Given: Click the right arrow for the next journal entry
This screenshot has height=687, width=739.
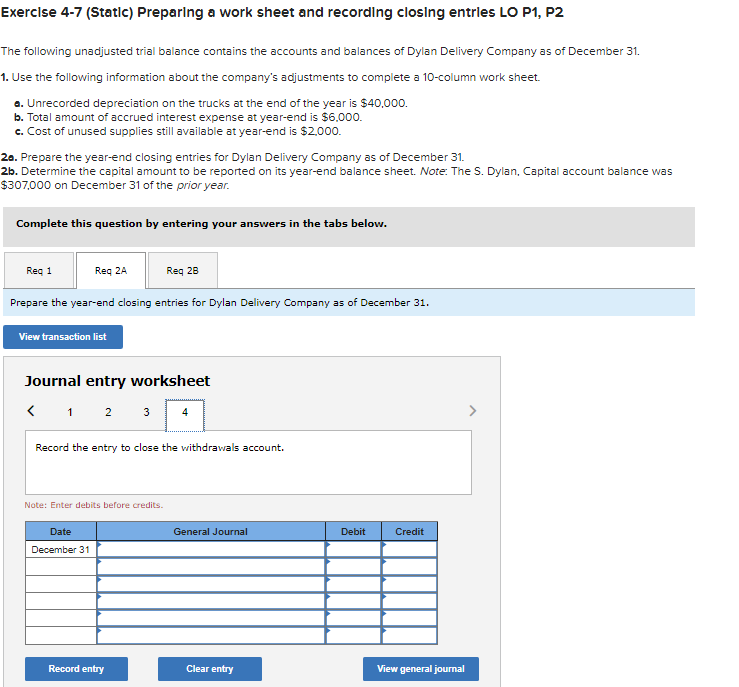Looking at the screenshot, I should click(473, 411).
